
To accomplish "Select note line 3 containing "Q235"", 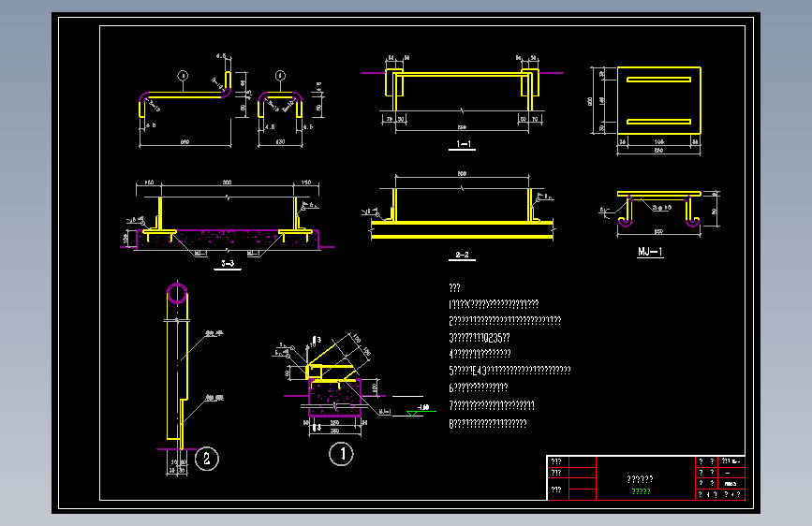I will click(x=479, y=338).
